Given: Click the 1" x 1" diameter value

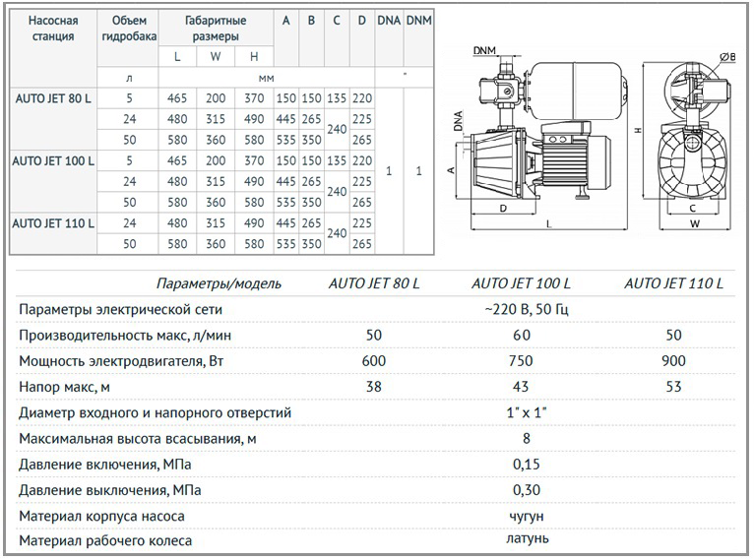Looking at the screenshot, I should [527, 412].
